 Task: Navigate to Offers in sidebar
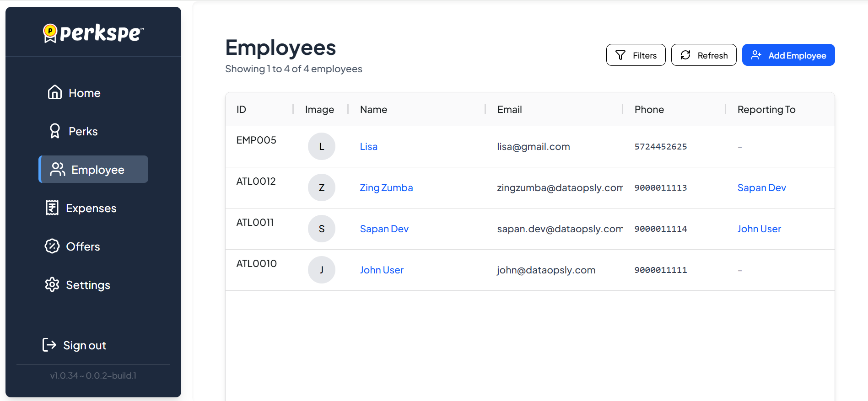[82, 246]
